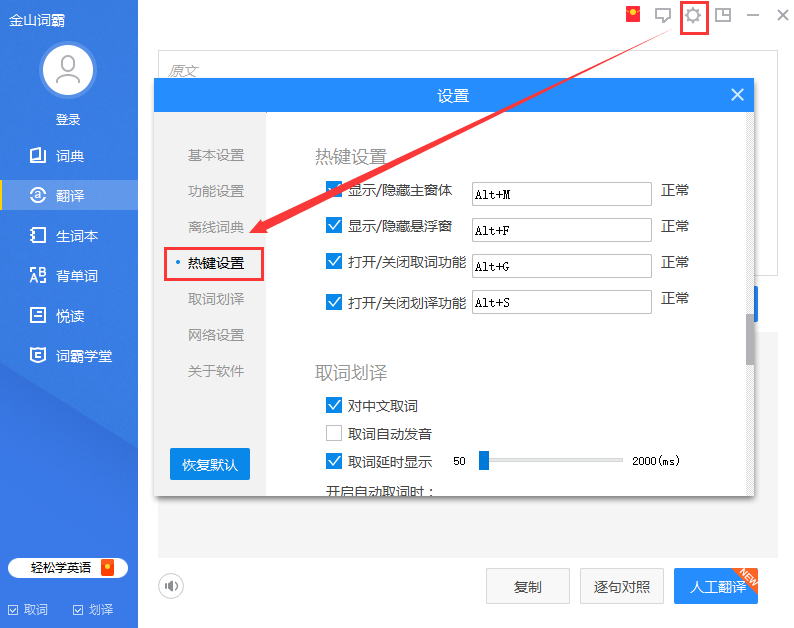Enable 取词自动发音 option
This screenshot has width=794, height=628.
tap(334, 433)
